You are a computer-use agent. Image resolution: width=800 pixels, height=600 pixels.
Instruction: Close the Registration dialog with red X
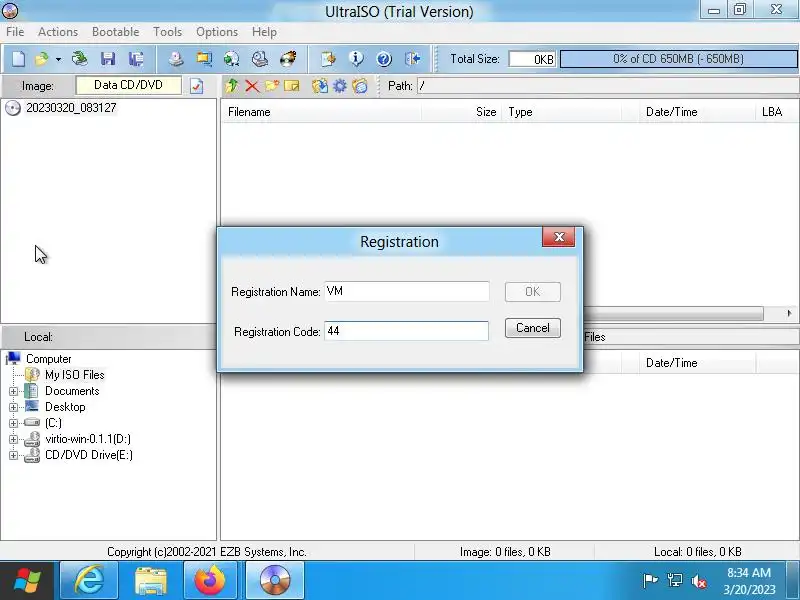[x=559, y=237]
